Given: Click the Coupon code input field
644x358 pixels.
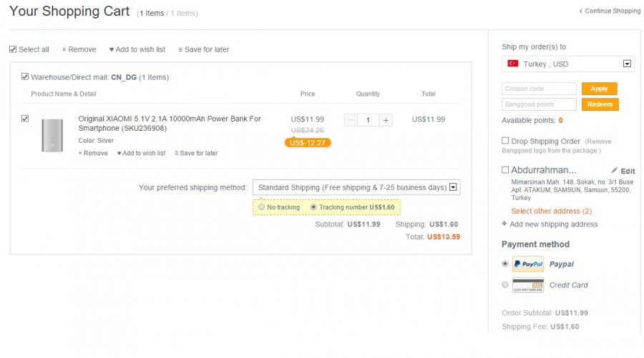Looking at the screenshot, I should [x=539, y=89].
